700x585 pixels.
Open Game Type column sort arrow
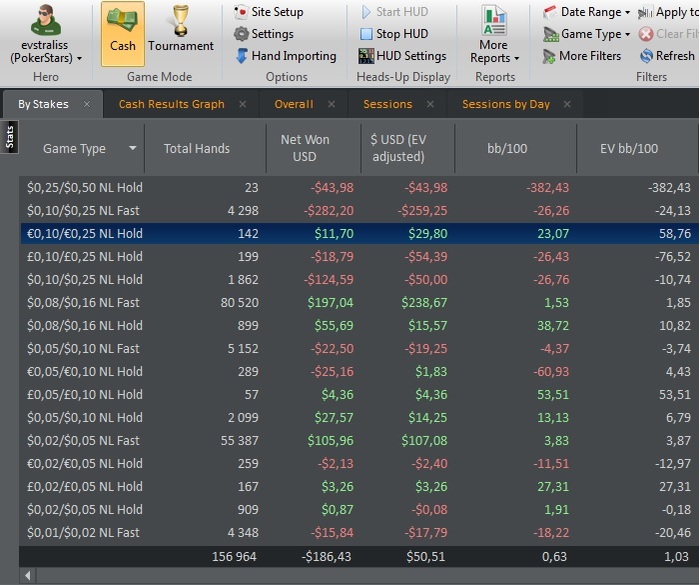[133, 148]
